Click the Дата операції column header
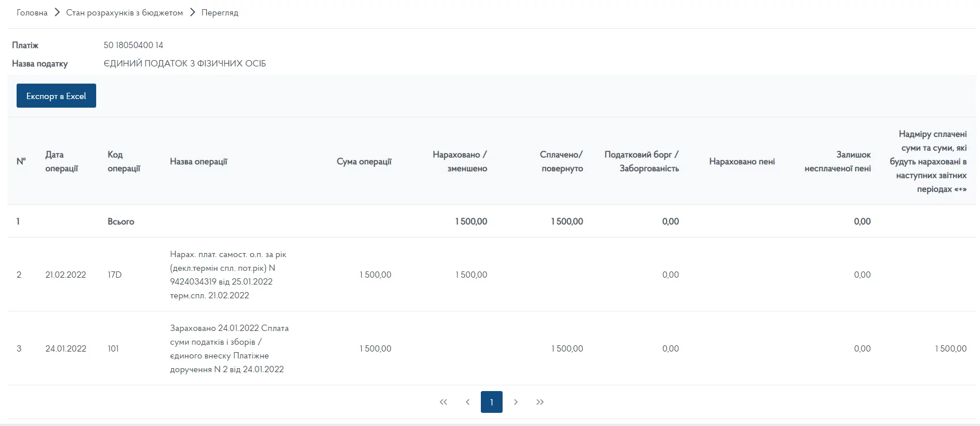Screen dimensions: 980x426 pos(61,161)
